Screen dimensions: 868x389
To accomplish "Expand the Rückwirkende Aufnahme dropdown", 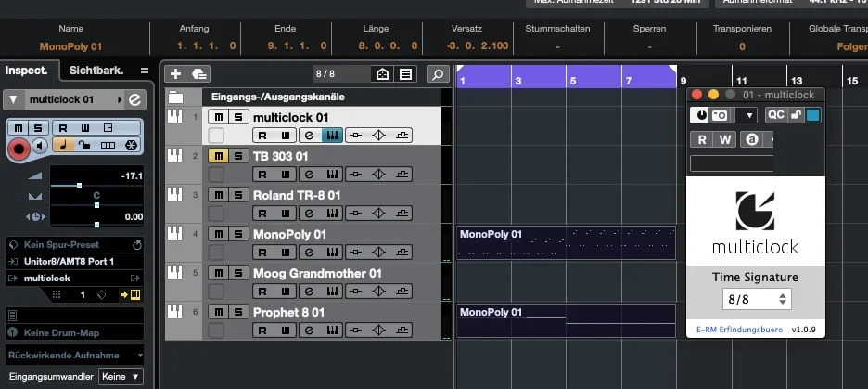I will coord(74,355).
